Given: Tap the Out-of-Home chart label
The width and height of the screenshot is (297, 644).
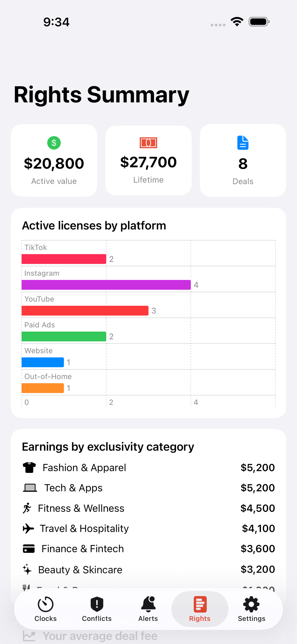Looking at the screenshot, I should click(48, 377).
